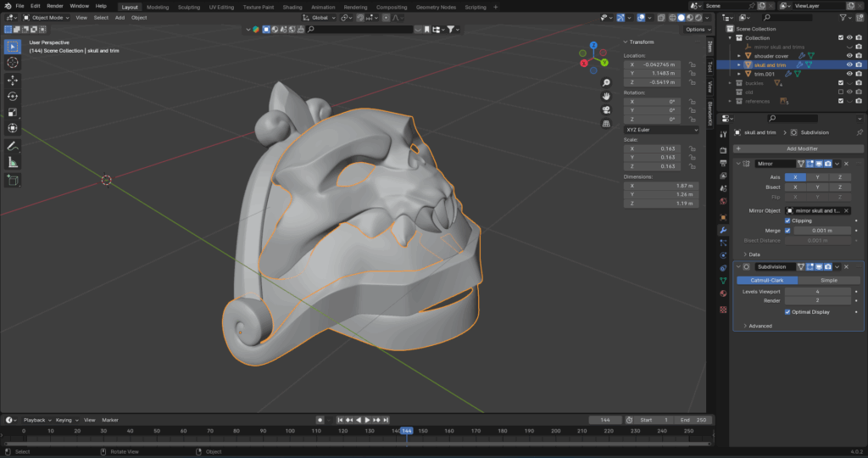Hide trim.001 with its eye icon
The image size is (868, 458).
click(849, 74)
